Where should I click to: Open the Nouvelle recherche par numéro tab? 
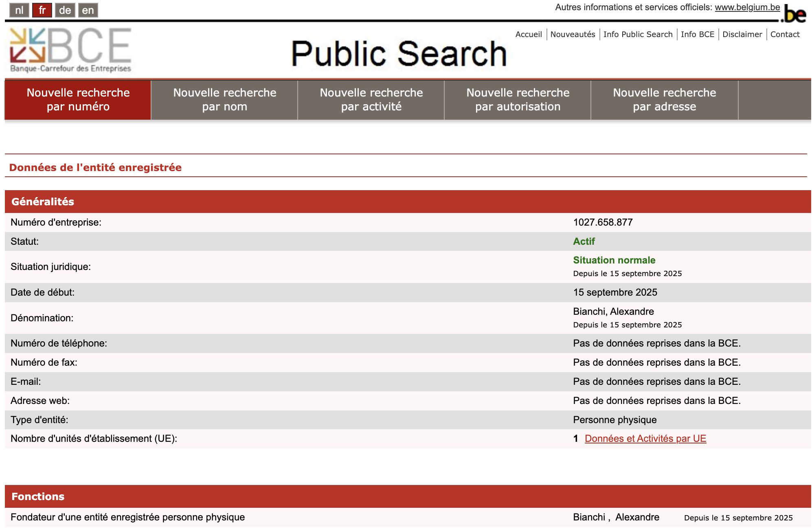point(77,100)
